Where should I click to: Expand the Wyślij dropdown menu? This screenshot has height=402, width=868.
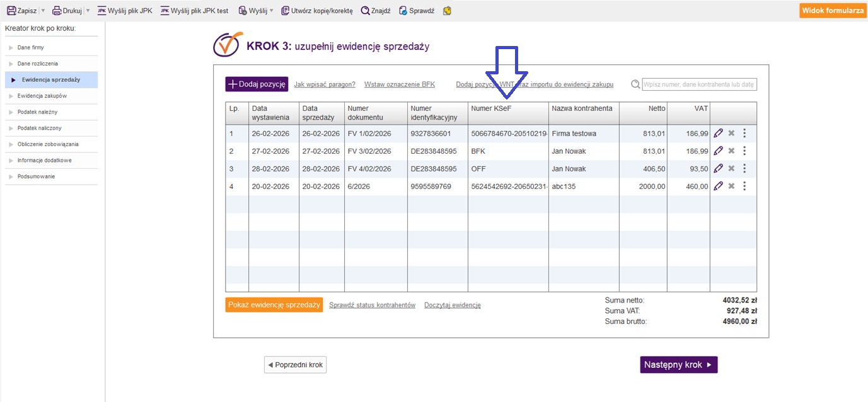(271, 11)
